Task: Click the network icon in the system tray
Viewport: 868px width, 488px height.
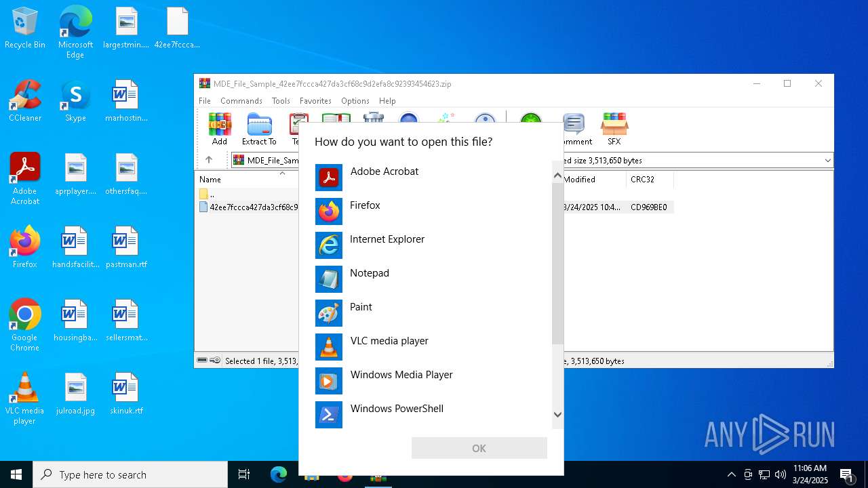Action: (764, 474)
